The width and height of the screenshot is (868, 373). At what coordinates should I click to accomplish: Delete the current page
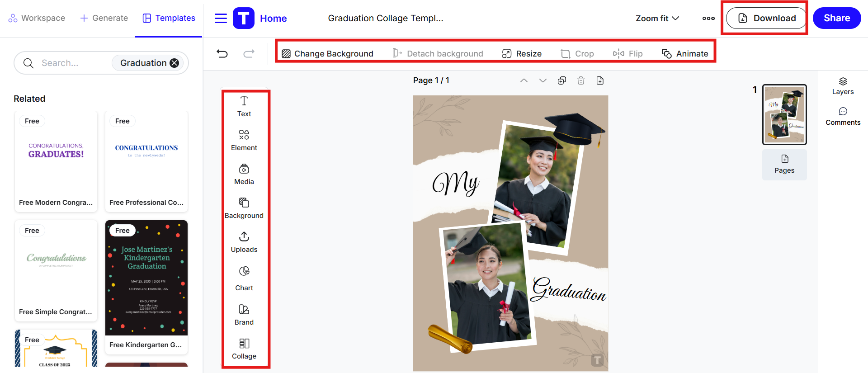[x=581, y=80]
